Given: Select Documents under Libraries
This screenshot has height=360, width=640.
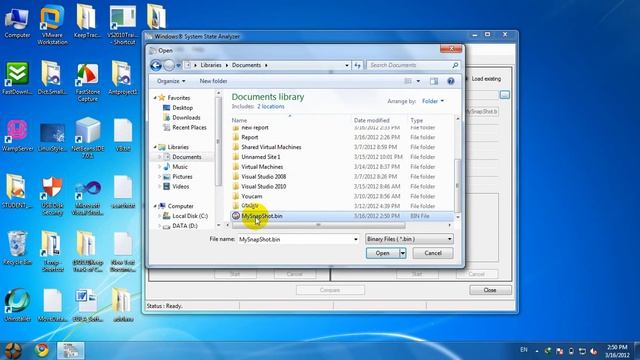Looking at the screenshot, I should coord(182,157).
